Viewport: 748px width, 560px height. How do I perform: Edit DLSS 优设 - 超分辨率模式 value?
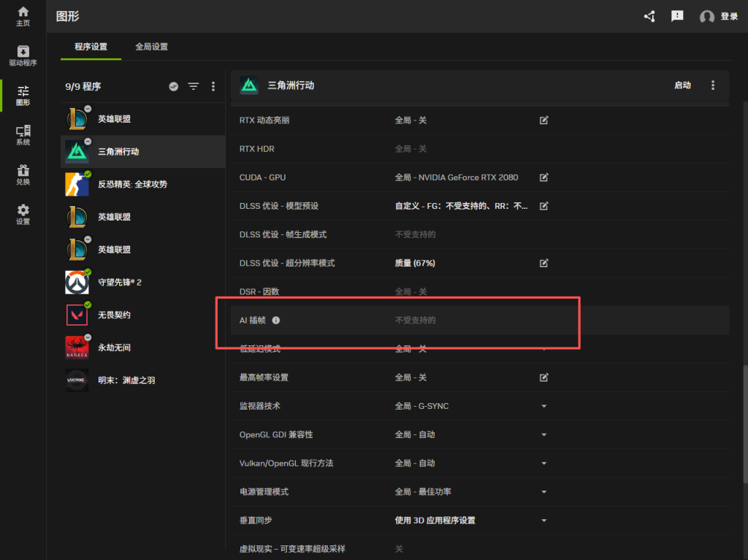point(543,263)
